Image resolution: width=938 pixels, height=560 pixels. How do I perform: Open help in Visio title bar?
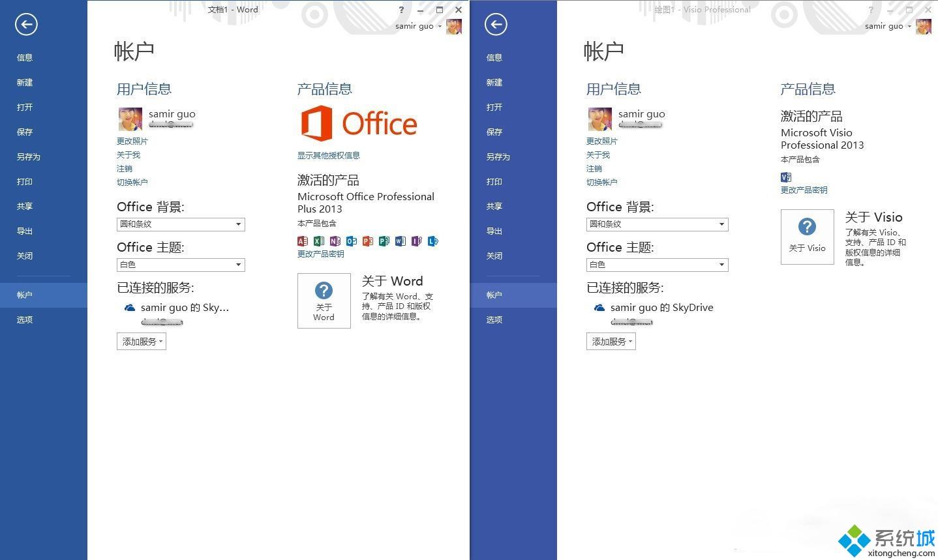871,10
